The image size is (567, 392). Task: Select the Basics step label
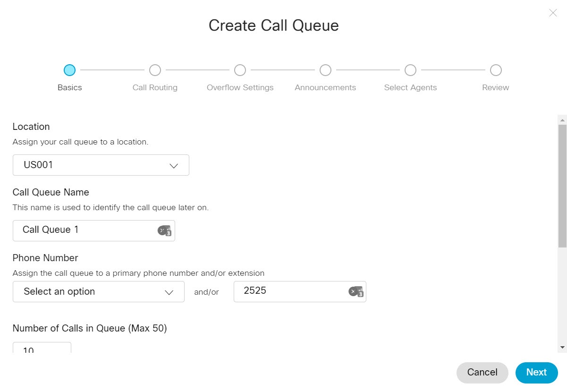[x=69, y=87]
